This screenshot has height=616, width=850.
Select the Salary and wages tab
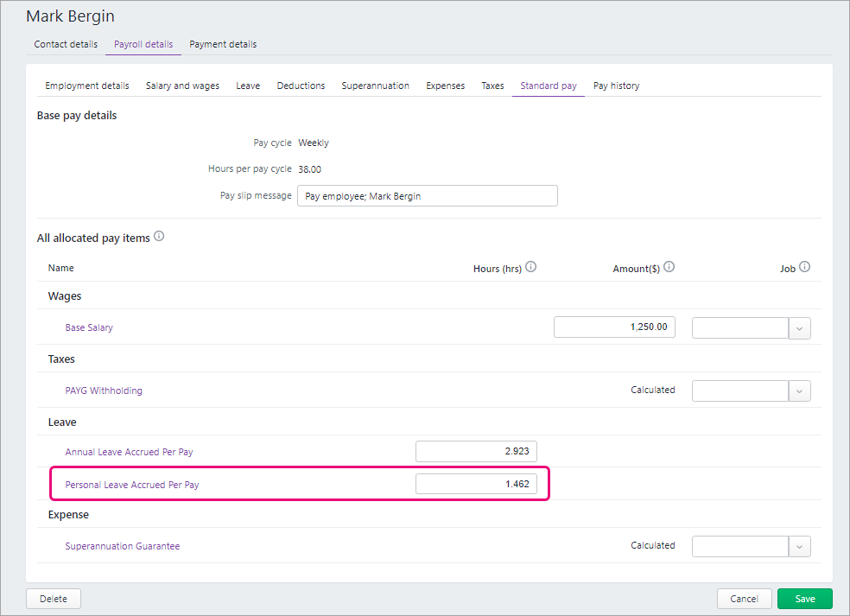tap(182, 86)
